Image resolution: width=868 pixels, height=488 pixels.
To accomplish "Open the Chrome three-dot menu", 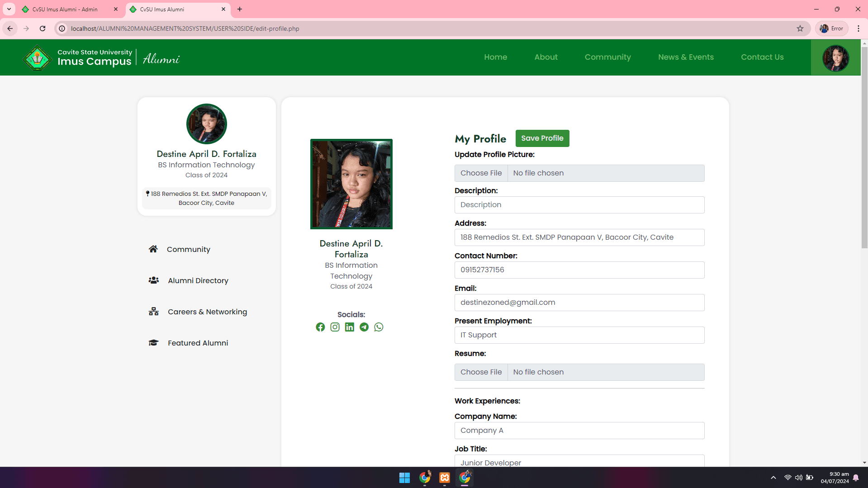I will [859, 28].
